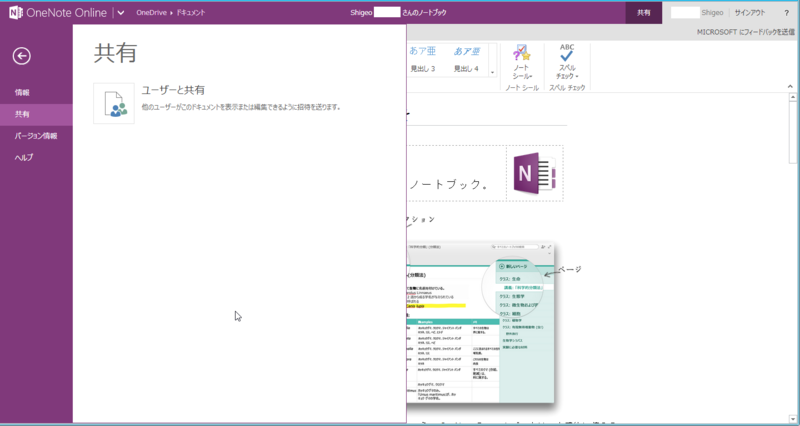The width and height of the screenshot is (800, 426).
Task: Click the ユーザーと共有 document icon
Action: 114,104
